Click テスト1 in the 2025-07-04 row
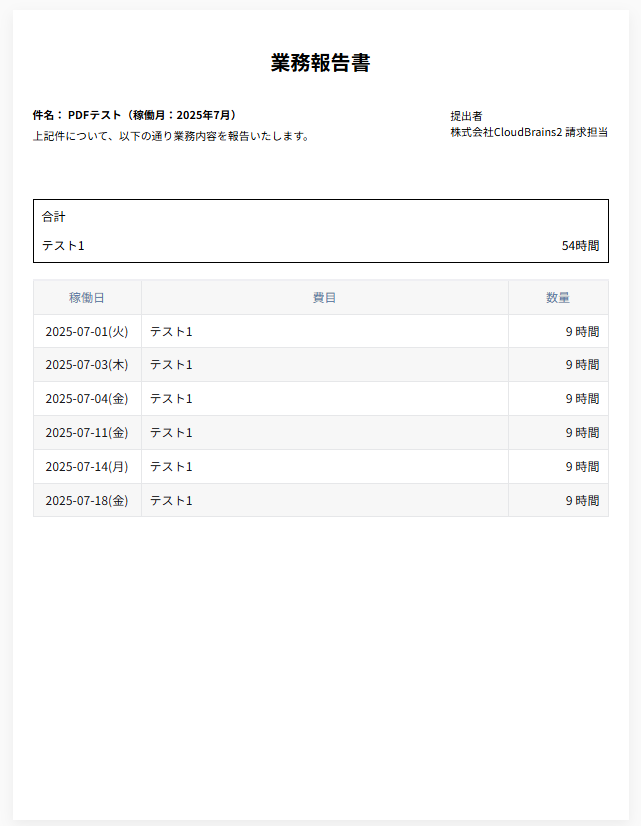The image size is (641, 826). [x=171, y=399]
